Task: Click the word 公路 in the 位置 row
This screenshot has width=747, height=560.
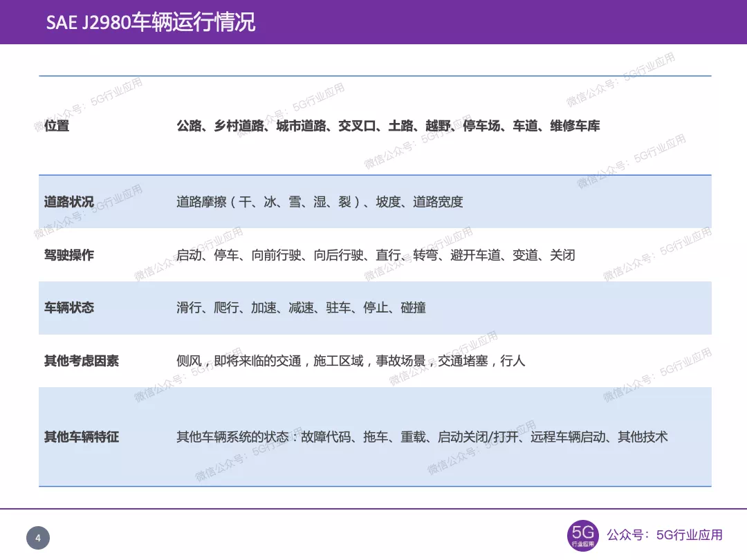Action: click(x=188, y=127)
